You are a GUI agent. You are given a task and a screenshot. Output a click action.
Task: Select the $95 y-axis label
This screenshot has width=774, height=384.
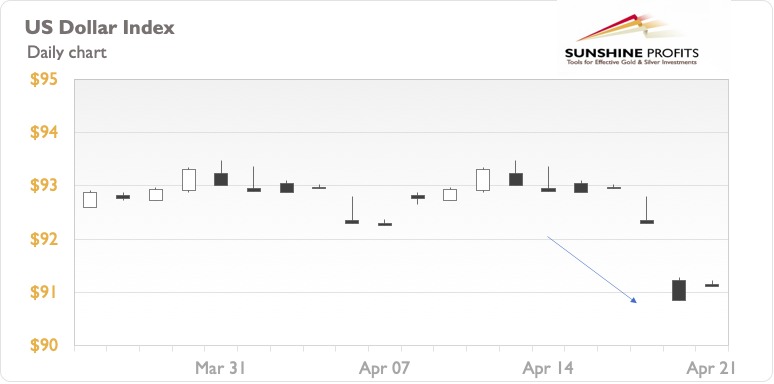click(x=43, y=80)
